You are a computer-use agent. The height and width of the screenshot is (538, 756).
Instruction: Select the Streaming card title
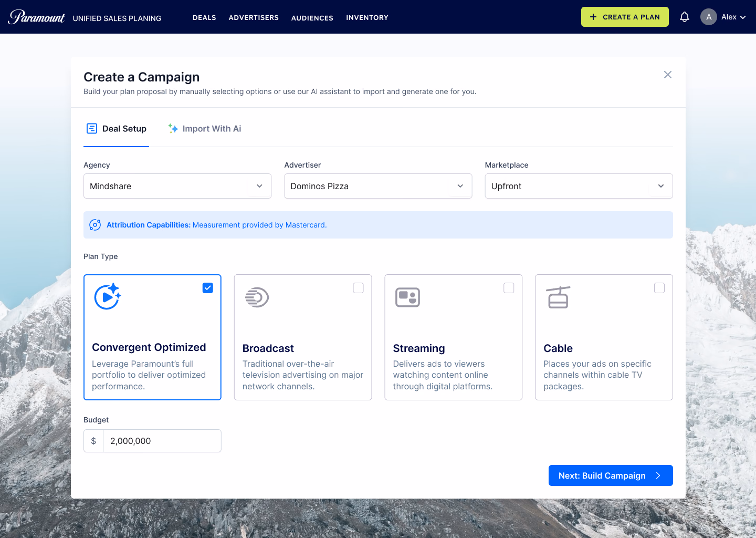coord(419,348)
